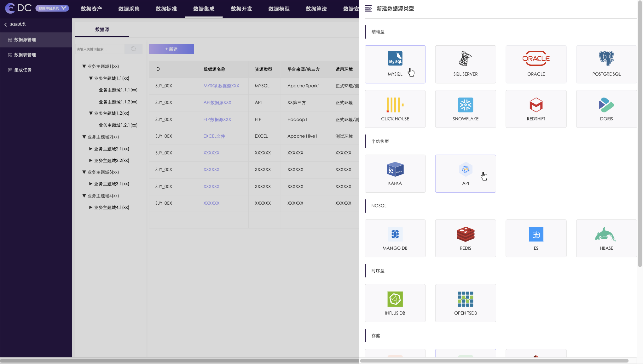643x364 pixels.
Task: Select tree item 业务主题域1.2.1(xx)
Action: (118, 125)
